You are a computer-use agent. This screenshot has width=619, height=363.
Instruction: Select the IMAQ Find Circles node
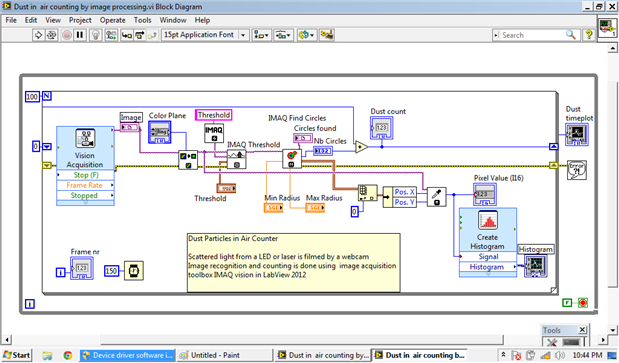pyautogui.click(x=292, y=159)
